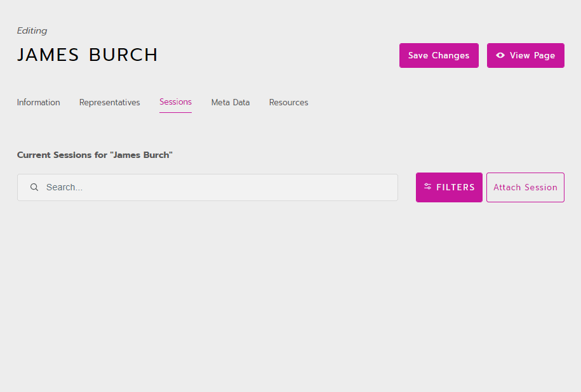Click the quoted name in the sessions heading
This screenshot has height=392, width=581.
[141, 155]
